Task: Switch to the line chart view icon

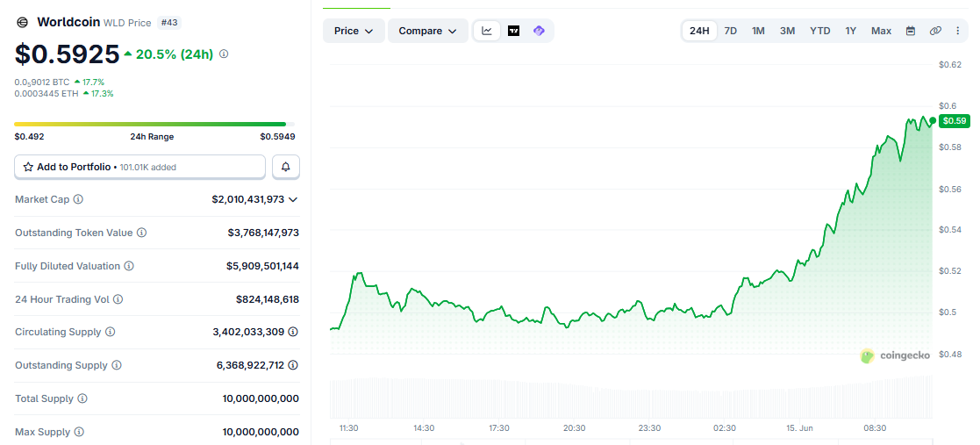Action: coord(487,31)
